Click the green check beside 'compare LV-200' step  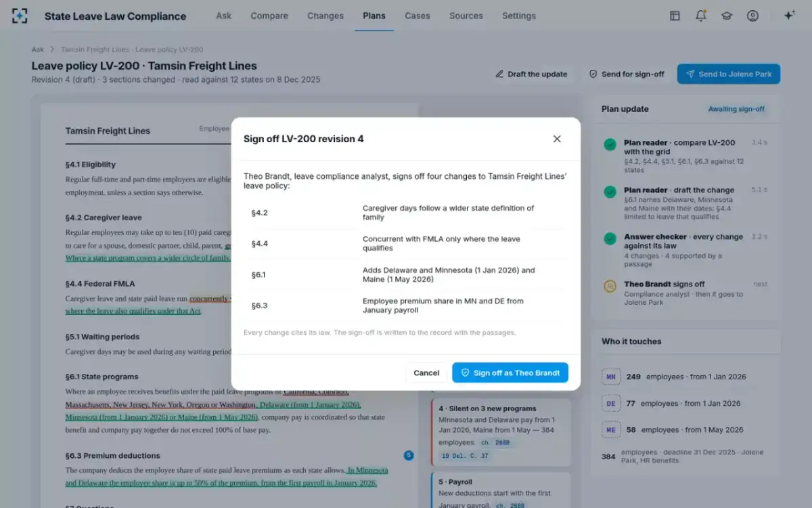point(610,144)
